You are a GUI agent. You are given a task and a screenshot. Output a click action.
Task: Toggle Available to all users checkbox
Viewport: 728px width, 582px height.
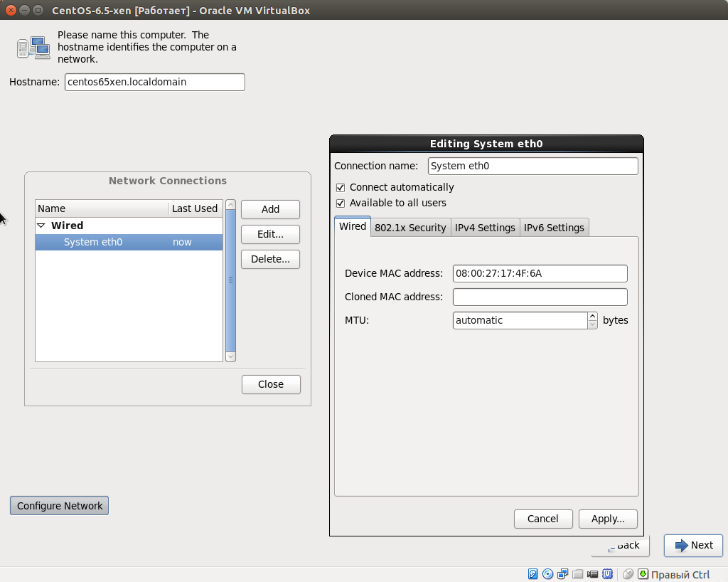(341, 203)
